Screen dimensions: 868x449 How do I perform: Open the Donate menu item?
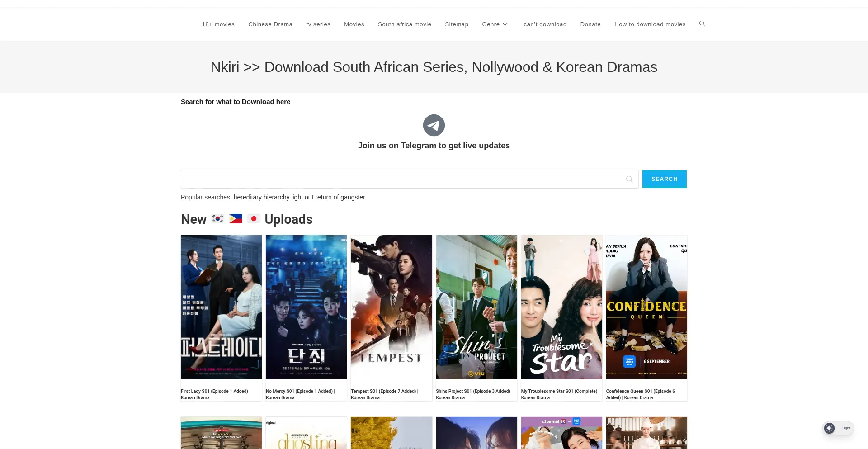coord(590,24)
